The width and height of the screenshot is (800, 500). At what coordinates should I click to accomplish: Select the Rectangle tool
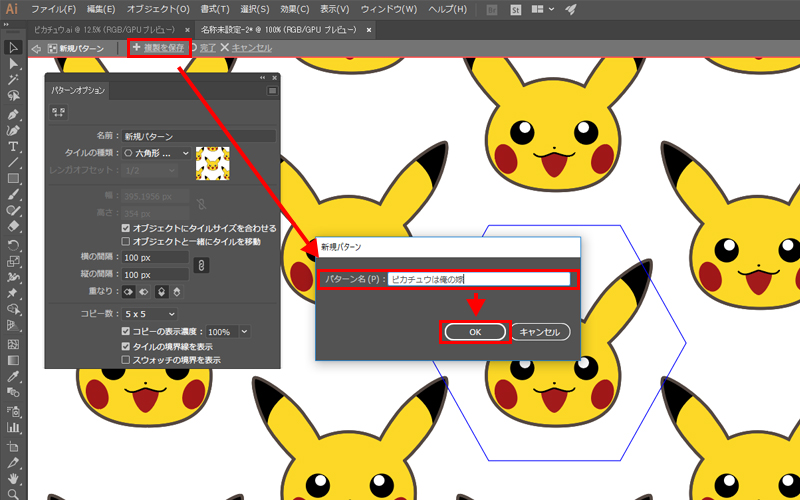tap(13, 179)
